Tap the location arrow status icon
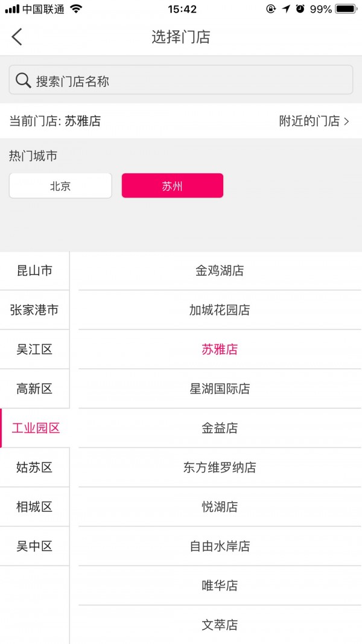The width and height of the screenshot is (362, 644). pyautogui.click(x=286, y=9)
